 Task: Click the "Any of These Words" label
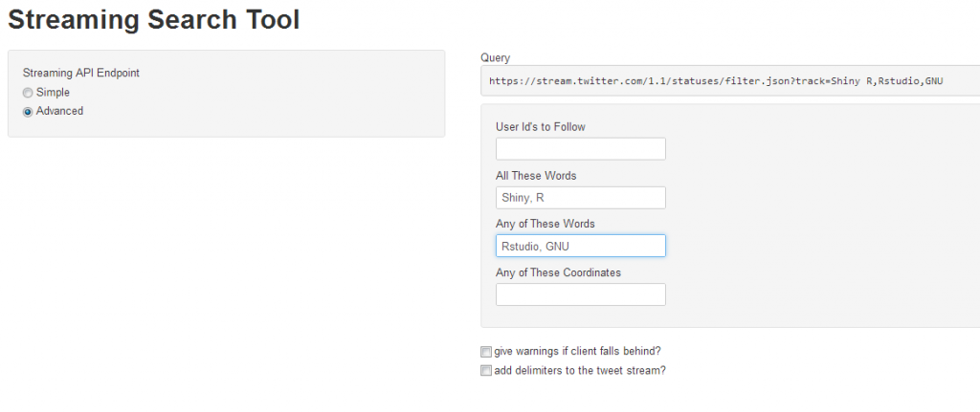545,224
